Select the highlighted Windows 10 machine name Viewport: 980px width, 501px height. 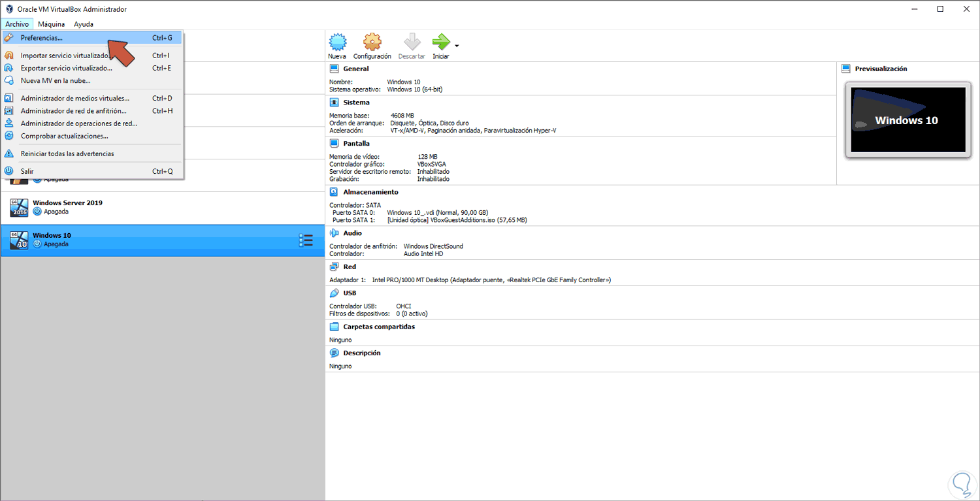pos(52,235)
